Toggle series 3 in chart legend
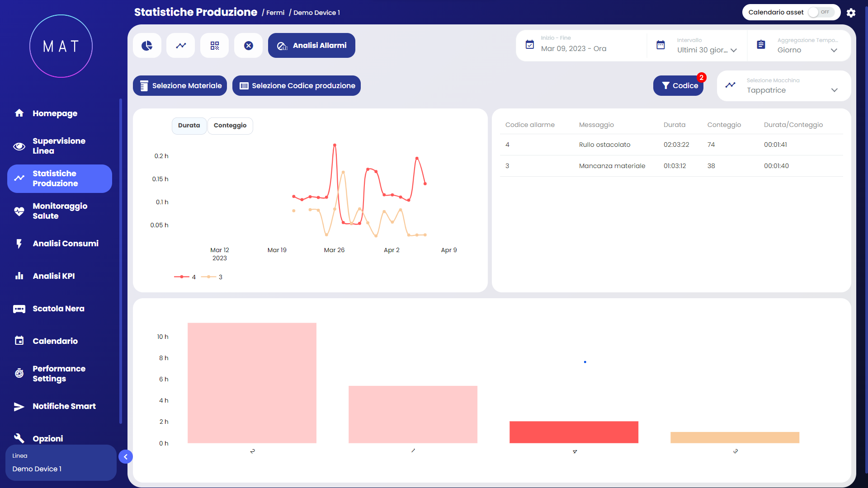The width and height of the screenshot is (868, 488). 212,277
